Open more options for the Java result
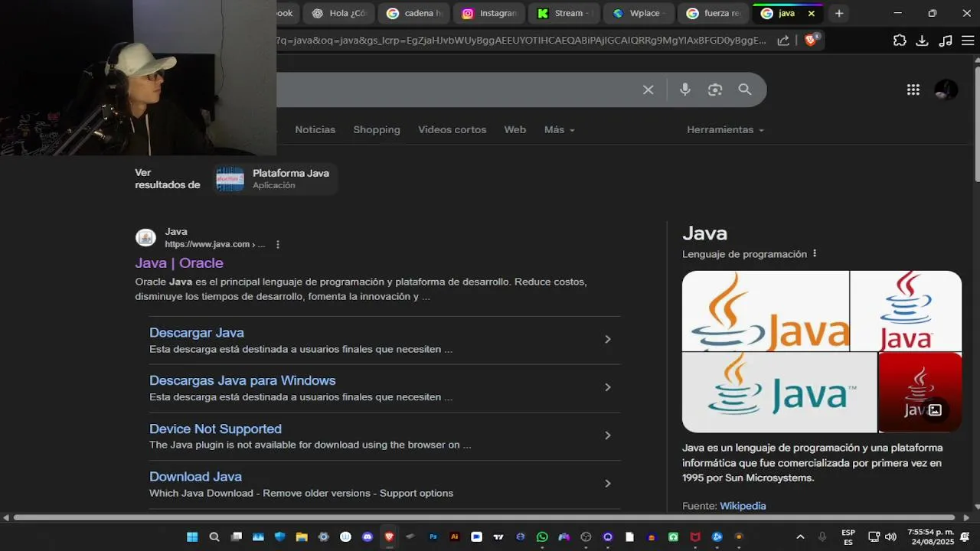The width and height of the screenshot is (980, 551). [278, 245]
